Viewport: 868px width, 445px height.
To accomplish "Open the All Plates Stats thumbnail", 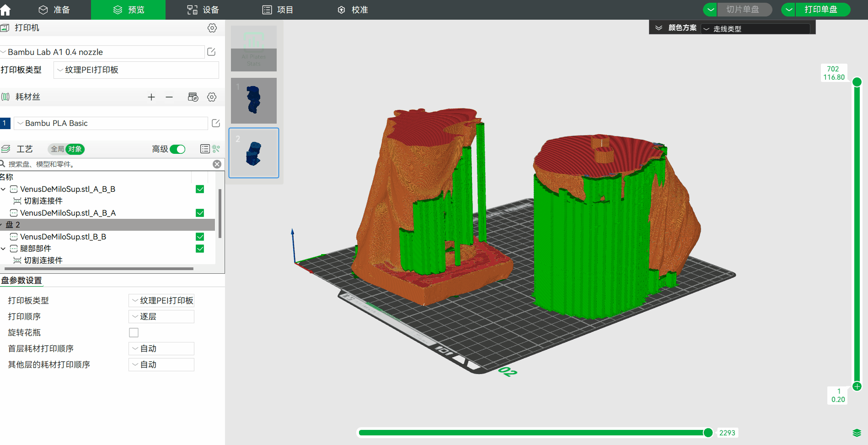I will point(254,48).
